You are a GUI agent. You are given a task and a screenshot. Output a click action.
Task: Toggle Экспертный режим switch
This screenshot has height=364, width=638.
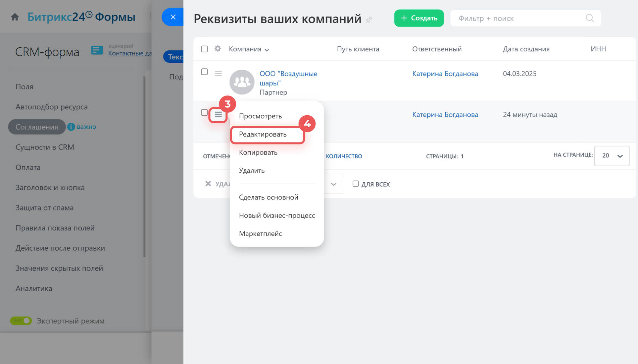click(x=21, y=321)
